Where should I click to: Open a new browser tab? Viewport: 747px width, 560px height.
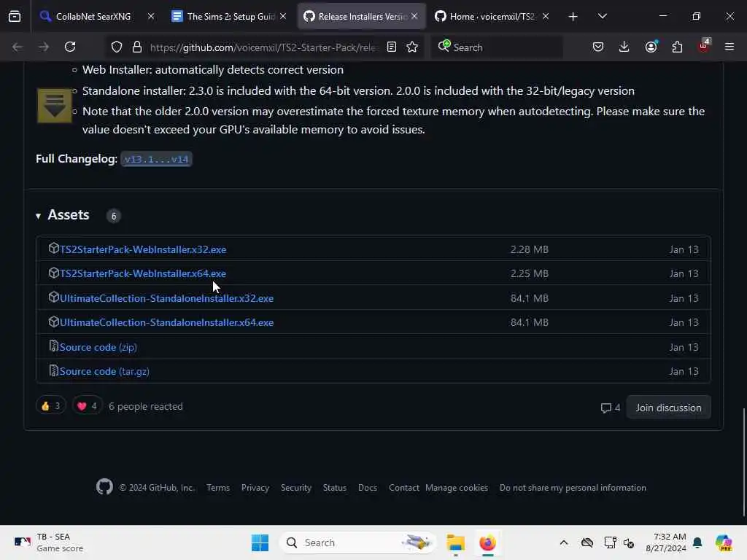(573, 17)
